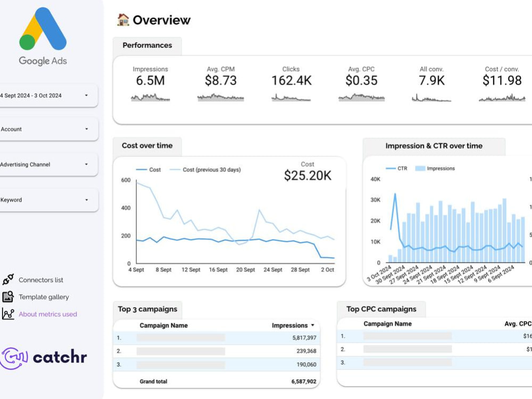Click the 239,368 impressions cell
Screen dimensions: 532x399
(306, 351)
